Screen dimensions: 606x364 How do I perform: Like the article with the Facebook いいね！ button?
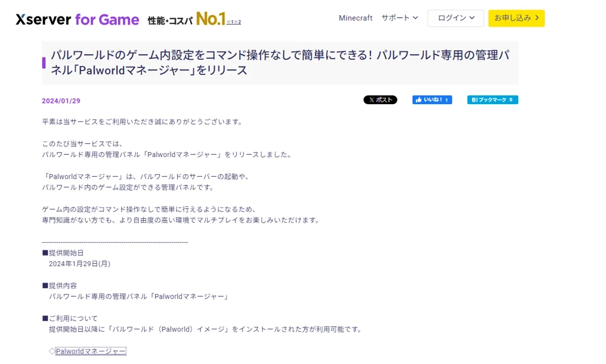pos(432,100)
